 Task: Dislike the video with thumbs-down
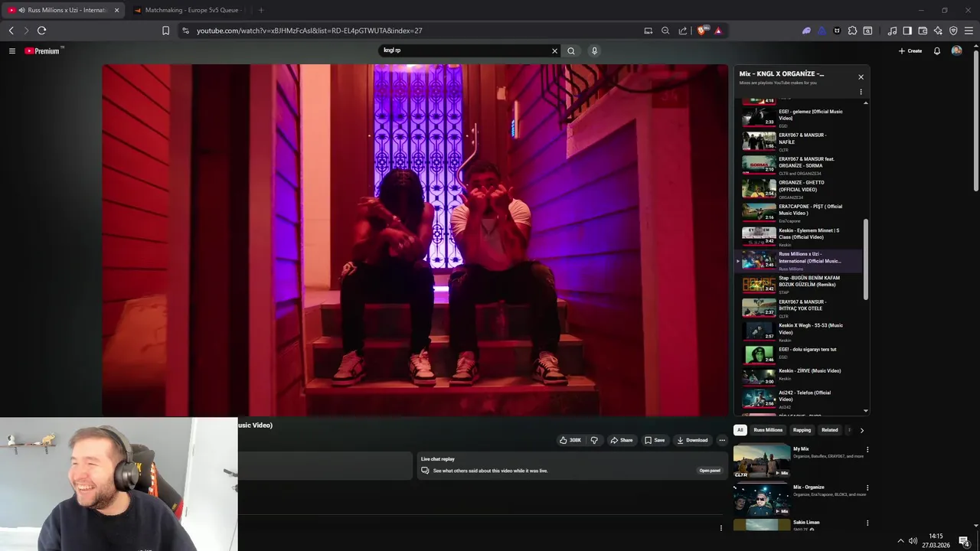594,440
